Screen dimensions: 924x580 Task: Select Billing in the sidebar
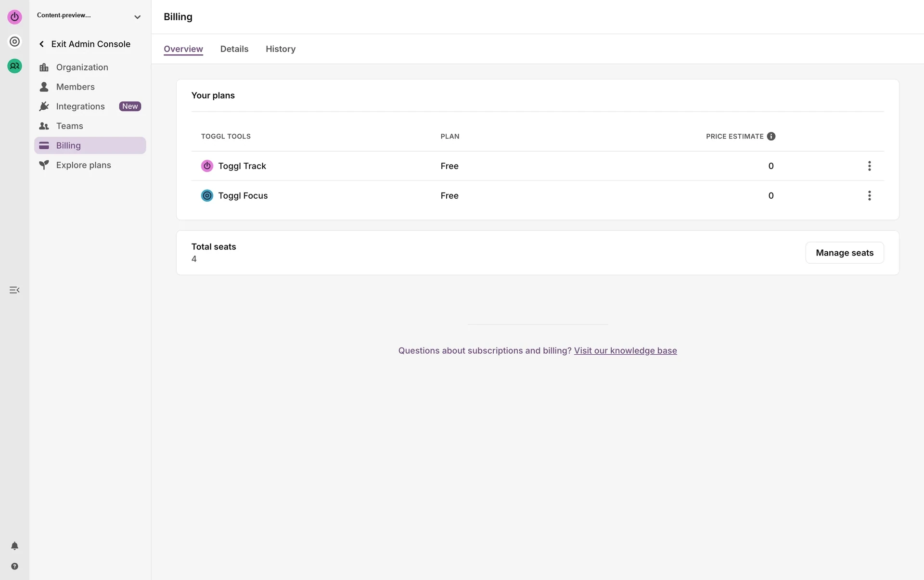tap(90, 145)
